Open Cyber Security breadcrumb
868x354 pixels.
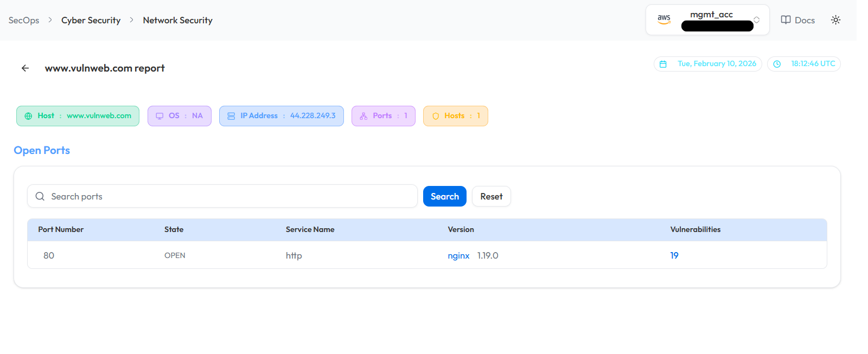pyautogui.click(x=91, y=20)
